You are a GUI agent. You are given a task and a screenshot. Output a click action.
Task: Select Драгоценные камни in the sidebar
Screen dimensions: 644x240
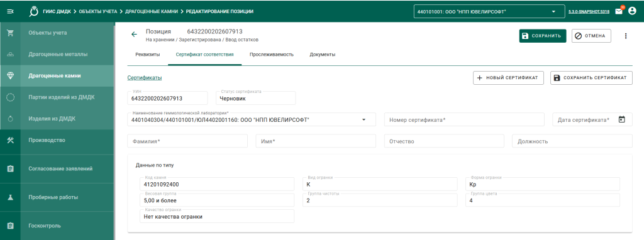54,75
